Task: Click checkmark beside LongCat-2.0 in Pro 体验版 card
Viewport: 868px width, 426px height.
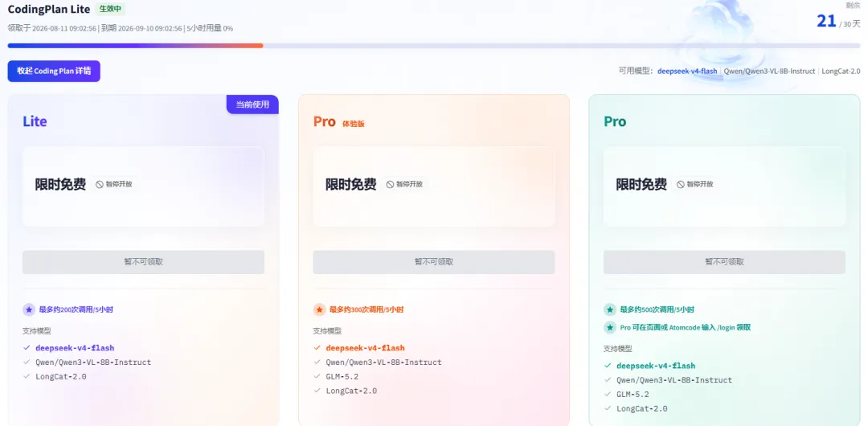Action: pyautogui.click(x=317, y=391)
